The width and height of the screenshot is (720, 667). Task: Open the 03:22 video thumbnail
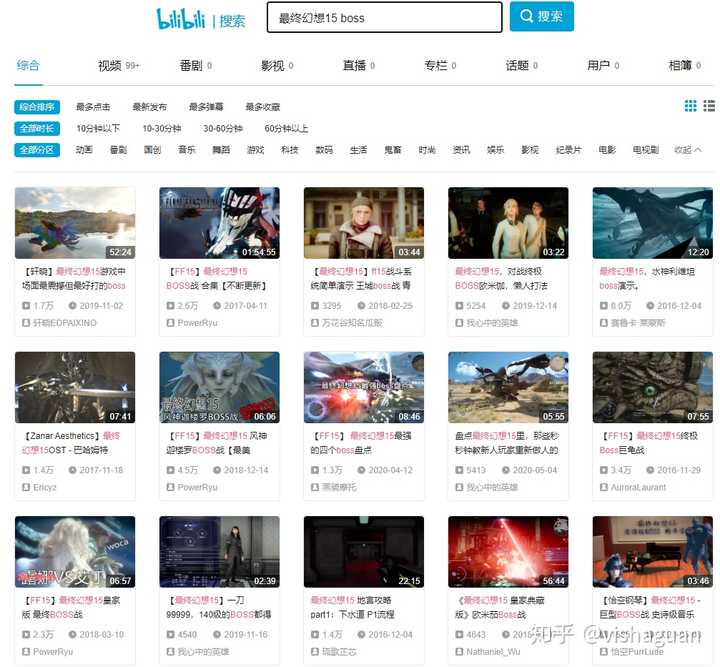click(508, 223)
